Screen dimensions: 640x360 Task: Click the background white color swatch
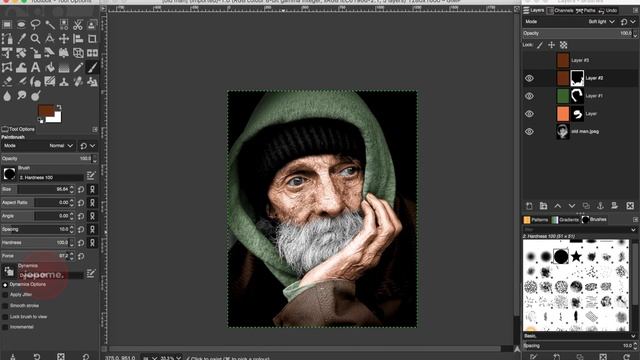click(x=55, y=118)
